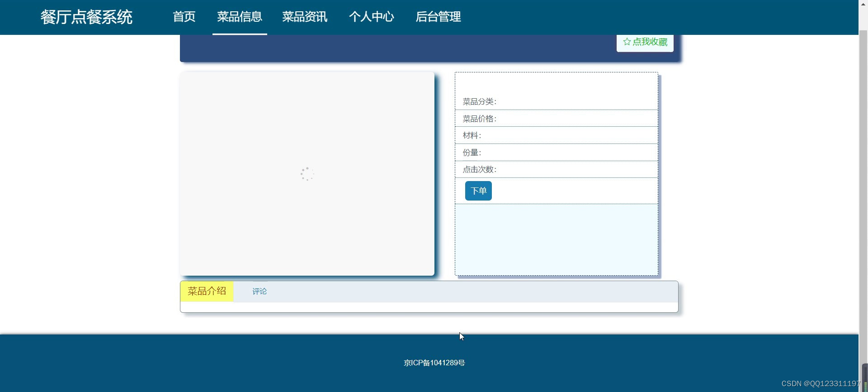Click the 餐厅点餐系统 site title
The image size is (868, 392).
86,17
